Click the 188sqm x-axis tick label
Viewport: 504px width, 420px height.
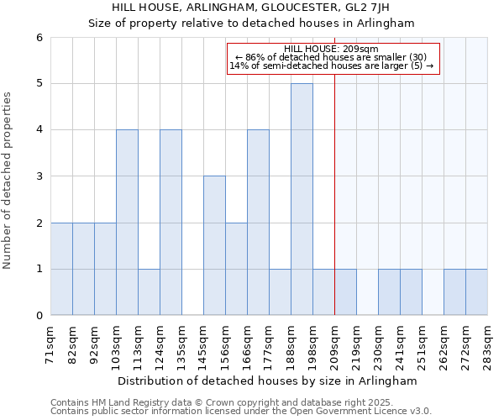coord(291,346)
